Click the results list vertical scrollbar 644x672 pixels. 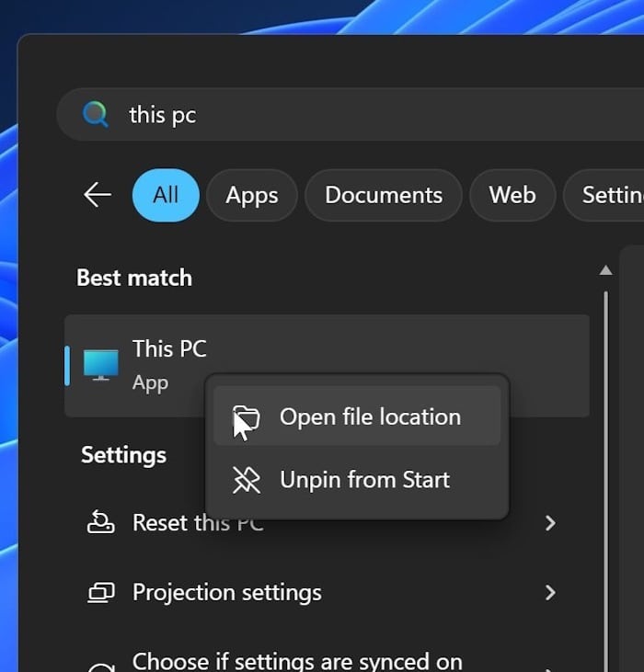(605, 460)
